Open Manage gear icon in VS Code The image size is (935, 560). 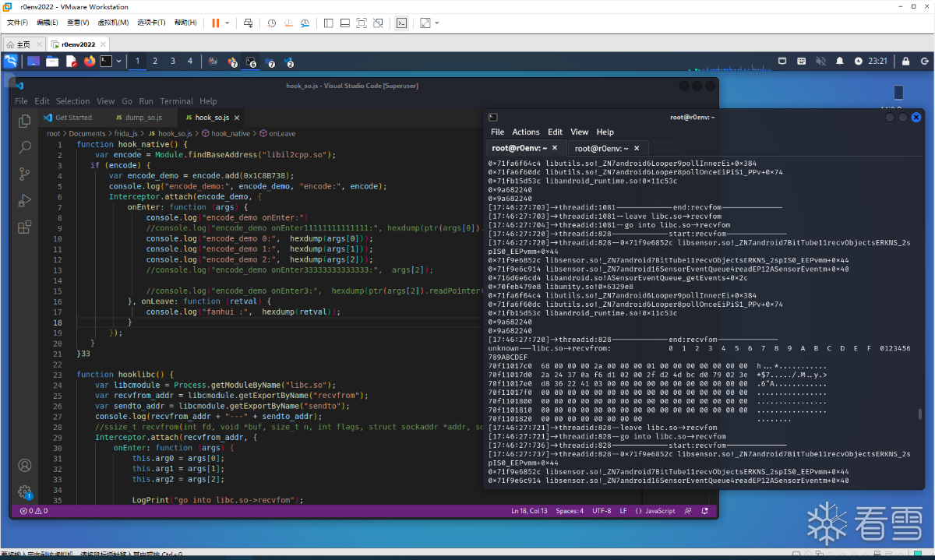[25, 492]
